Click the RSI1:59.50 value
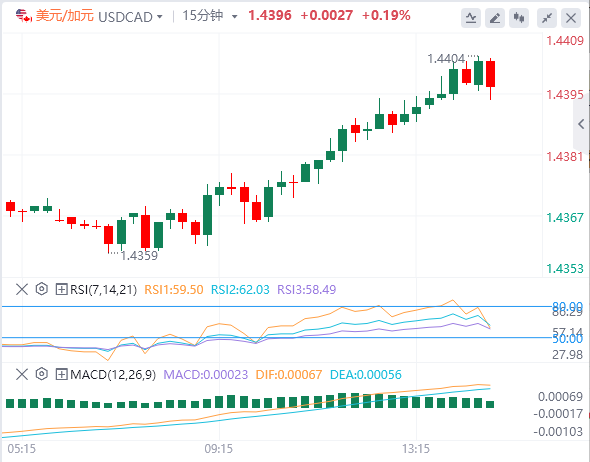The image size is (590, 462). [x=174, y=290]
